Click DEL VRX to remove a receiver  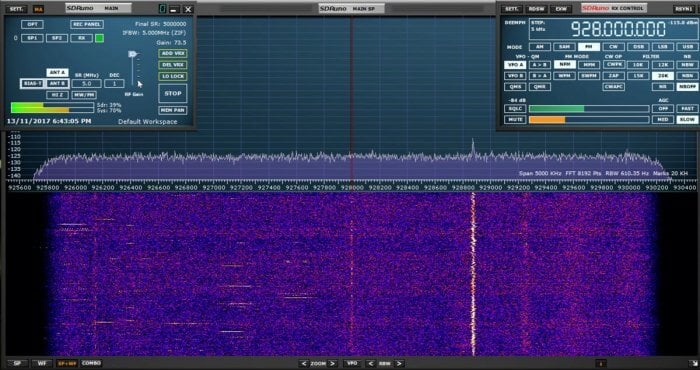click(x=173, y=65)
